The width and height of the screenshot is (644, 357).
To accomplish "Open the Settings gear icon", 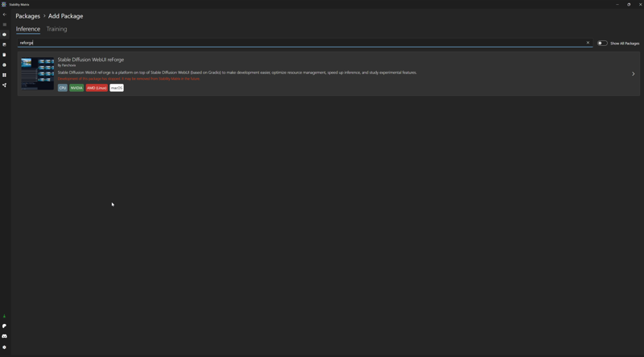I will (x=5, y=347).
